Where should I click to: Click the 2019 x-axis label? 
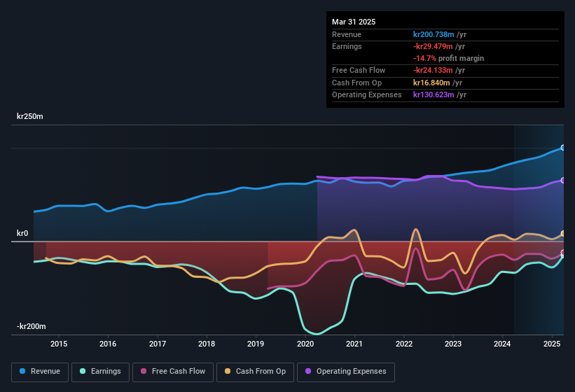tap(256, 344)
